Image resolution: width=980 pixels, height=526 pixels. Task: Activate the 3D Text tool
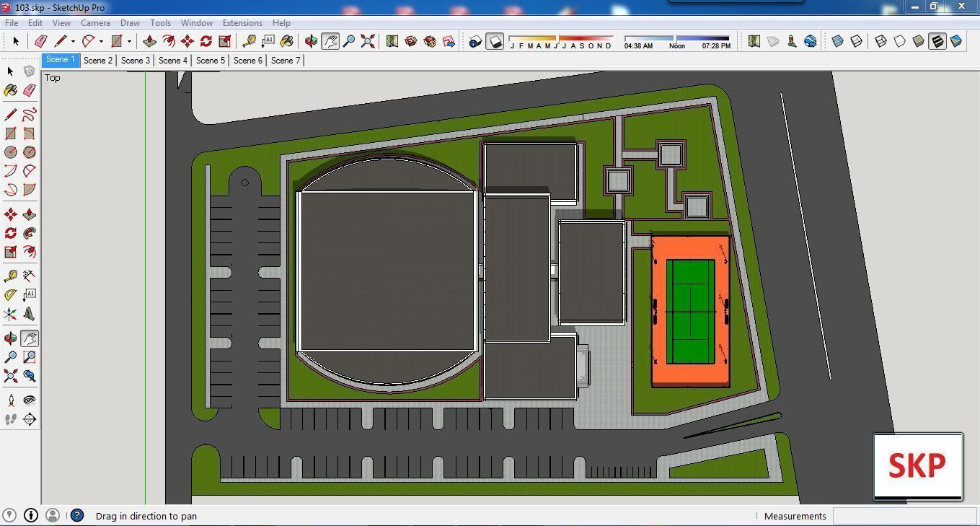30,314
